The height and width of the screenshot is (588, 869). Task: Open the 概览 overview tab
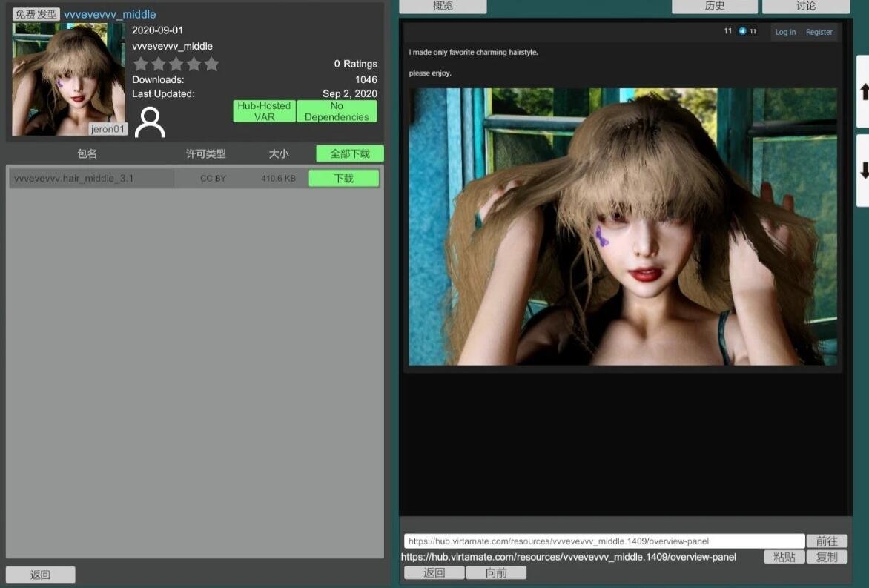[x=443, y=6]
